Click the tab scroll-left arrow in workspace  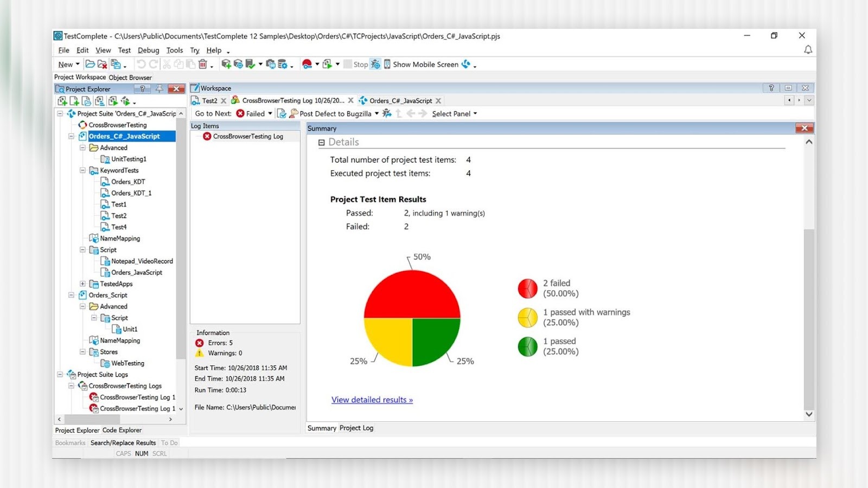[x=789, y=100]
